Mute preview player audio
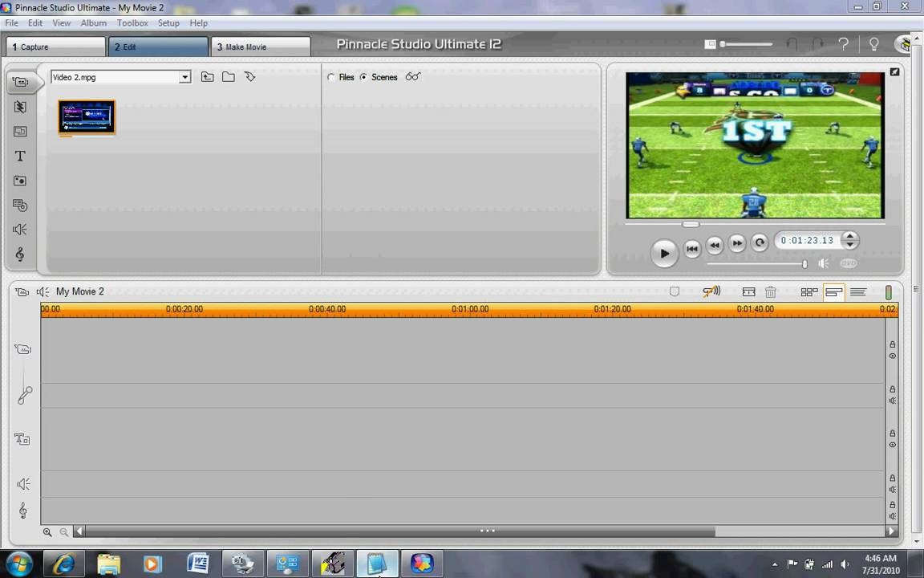This screenshot has width=924, height=578. [x=824, y=263]
